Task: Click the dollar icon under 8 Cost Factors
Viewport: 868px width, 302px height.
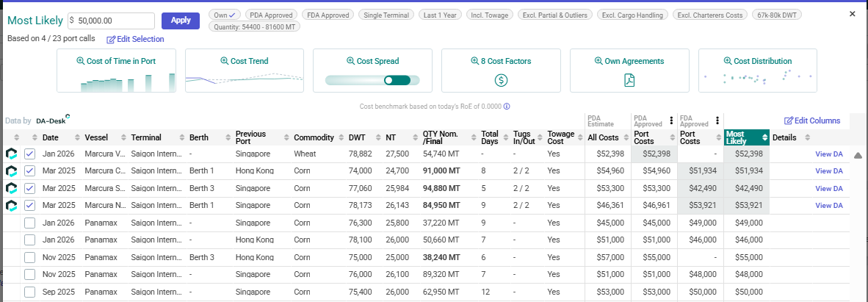Action: click(x=501, y=80)
